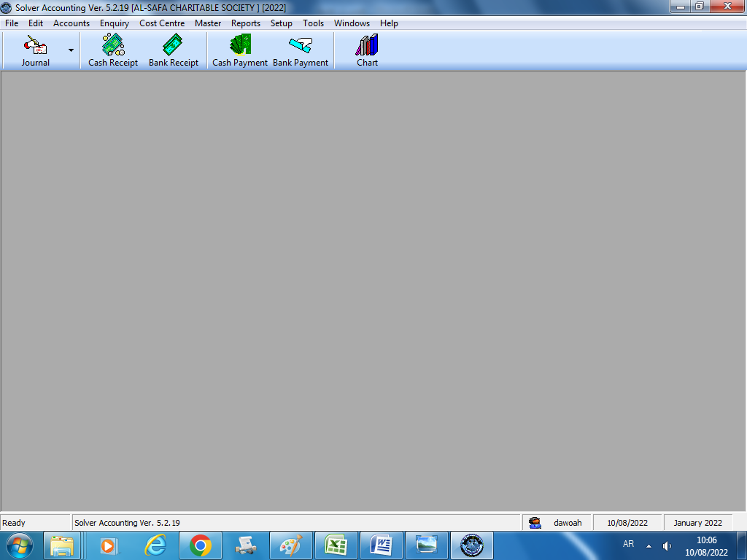The image size is (747, 560).
Task: Open Bank Receipt from the toolbar
Action: tap(174, 50)
